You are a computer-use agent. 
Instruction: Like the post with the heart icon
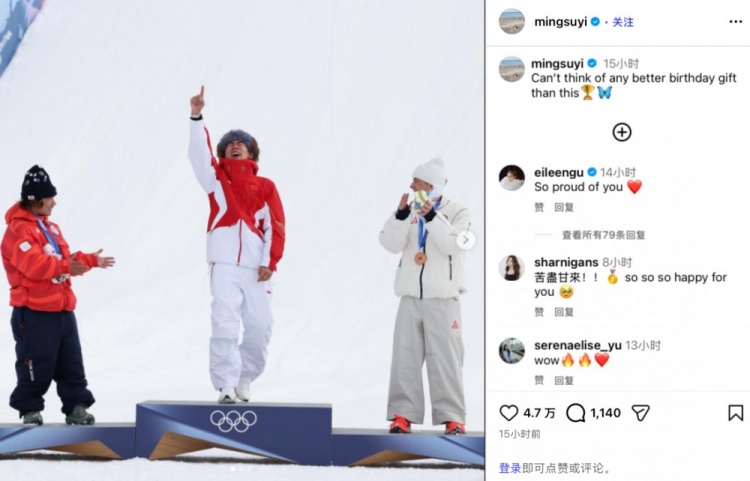point(508,413)
